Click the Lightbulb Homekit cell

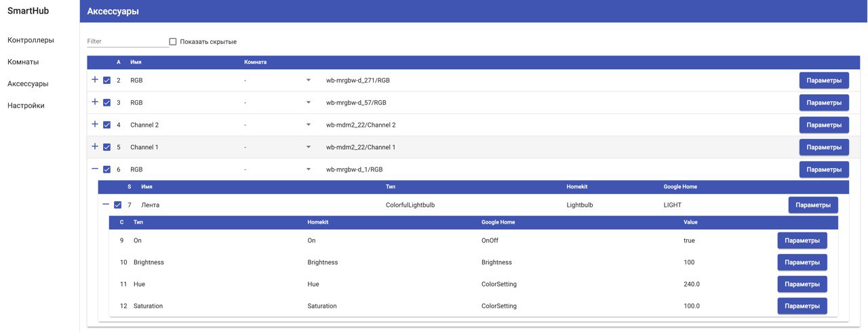pos(580,205)
